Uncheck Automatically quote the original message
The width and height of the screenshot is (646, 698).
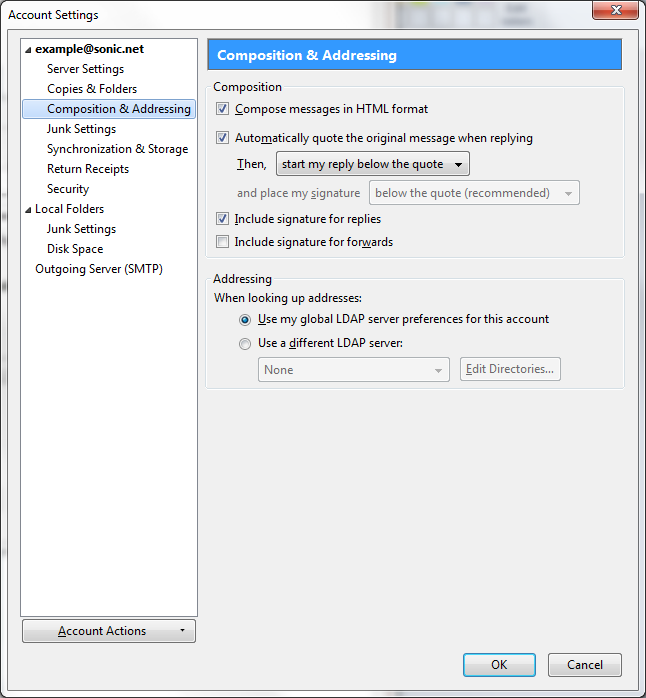pos(222,138)
